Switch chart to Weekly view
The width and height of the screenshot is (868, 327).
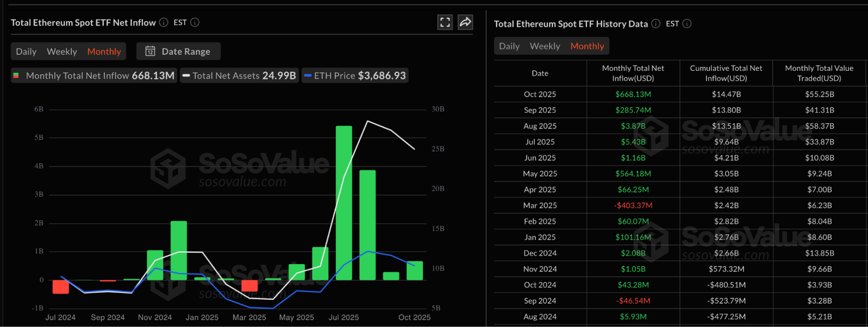(x=62, y=51)
